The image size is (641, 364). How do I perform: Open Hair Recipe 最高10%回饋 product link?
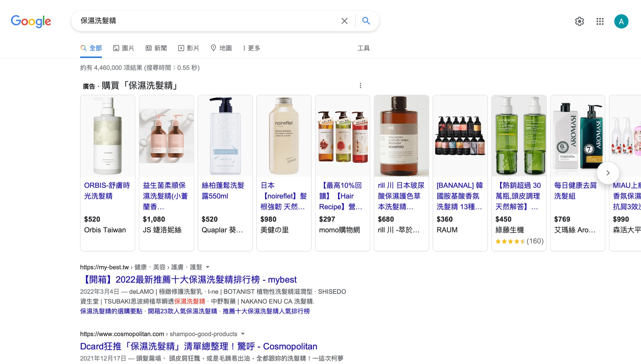point(341,196)
